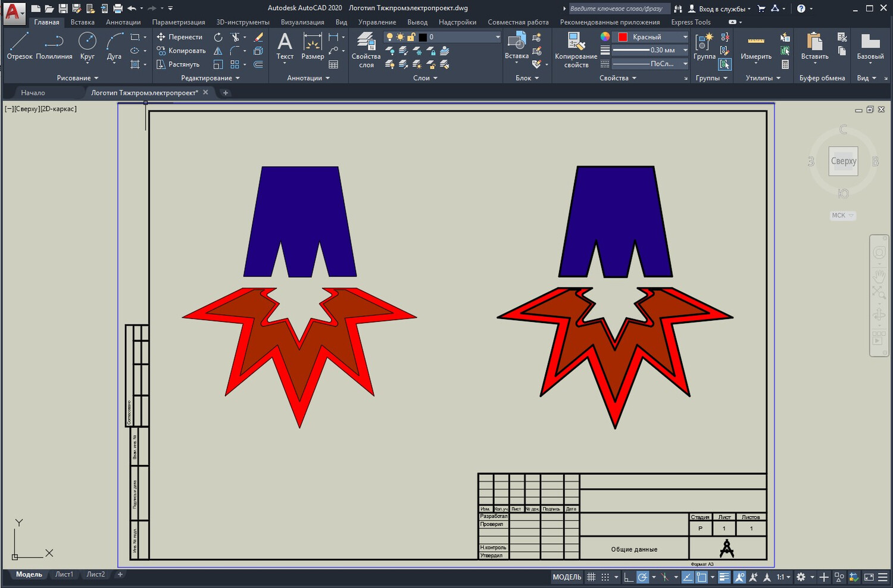Open the Начало start tab

tap(33, 92)
